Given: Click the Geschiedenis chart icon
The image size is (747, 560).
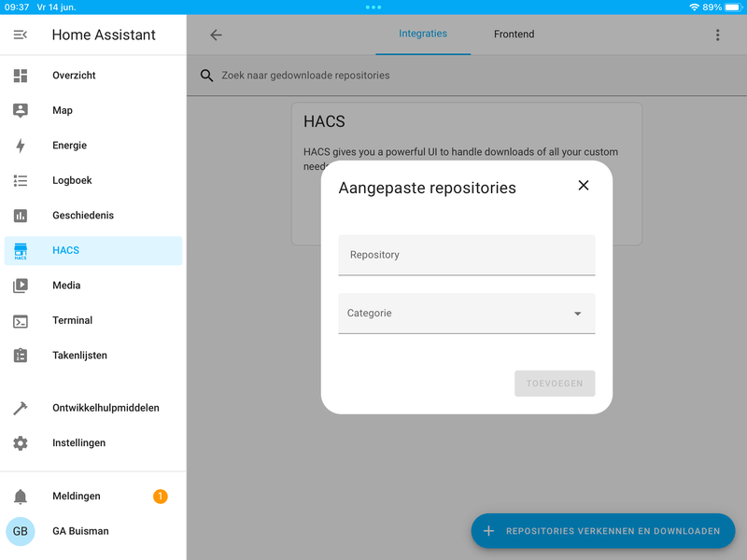Looking at the screenshot, I should [20, 216].
